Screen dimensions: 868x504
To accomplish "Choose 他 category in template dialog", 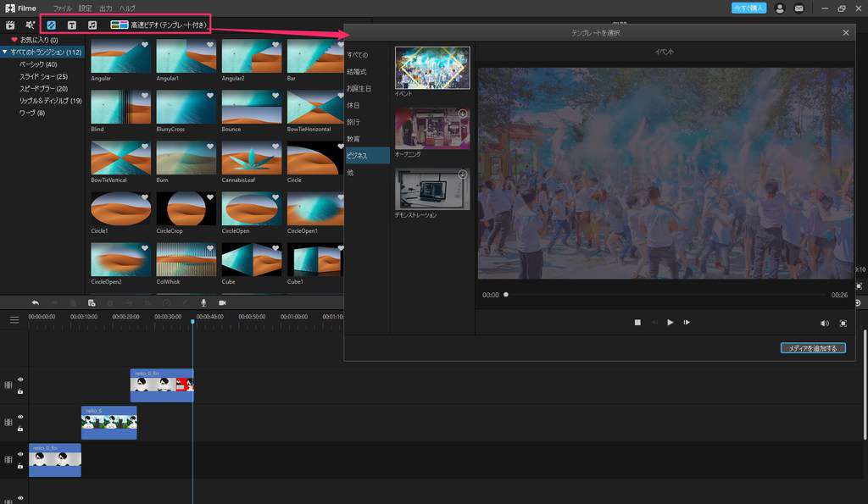I will (x=350, y=173).
